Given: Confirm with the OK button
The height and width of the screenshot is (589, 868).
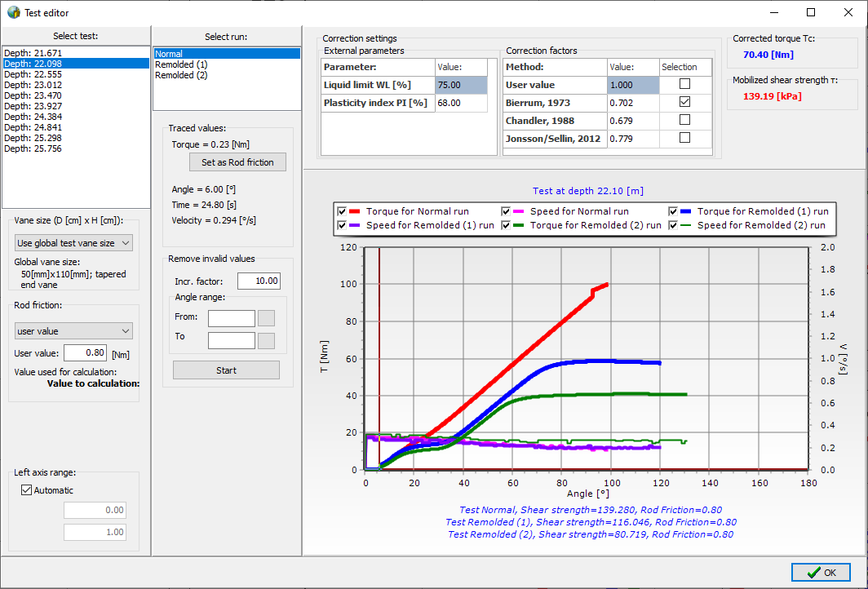Looking at the screenshot, I should tap(821, 572).
